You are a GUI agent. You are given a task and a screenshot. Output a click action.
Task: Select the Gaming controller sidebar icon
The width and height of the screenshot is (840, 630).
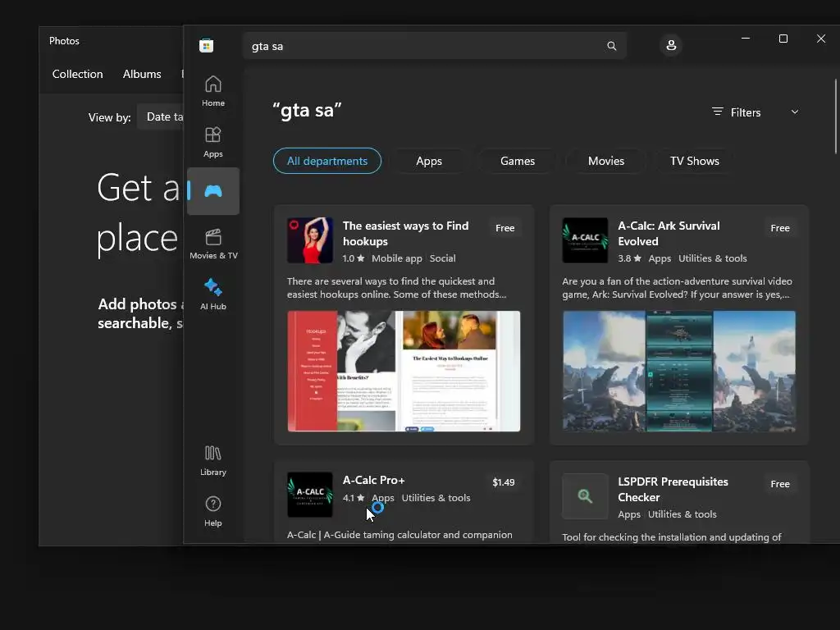point(212,191)
